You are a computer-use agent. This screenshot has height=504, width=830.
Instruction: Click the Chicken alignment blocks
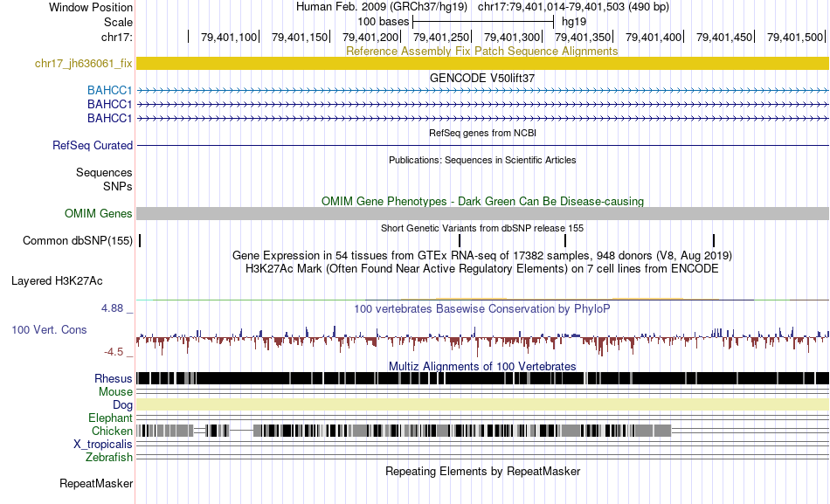(x=404, y=431)
